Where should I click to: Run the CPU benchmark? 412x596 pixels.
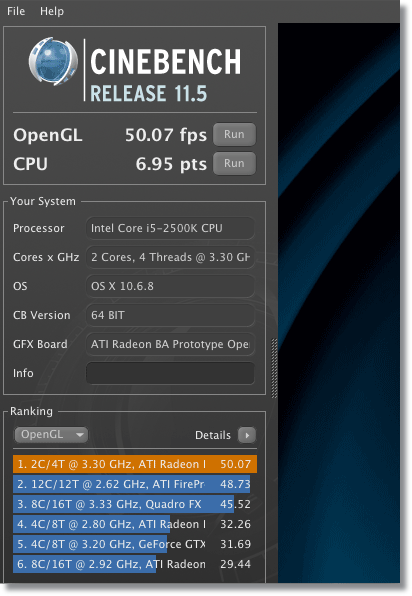click(234, 163)
